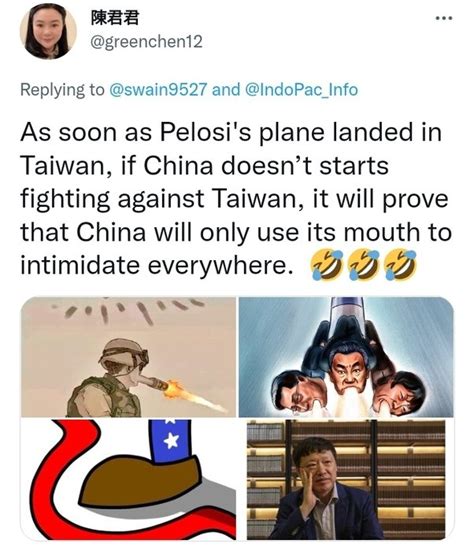Click the soldier's helmet in the cartoon
Screen dimensions: 474x548
click(x=123, y=352)
